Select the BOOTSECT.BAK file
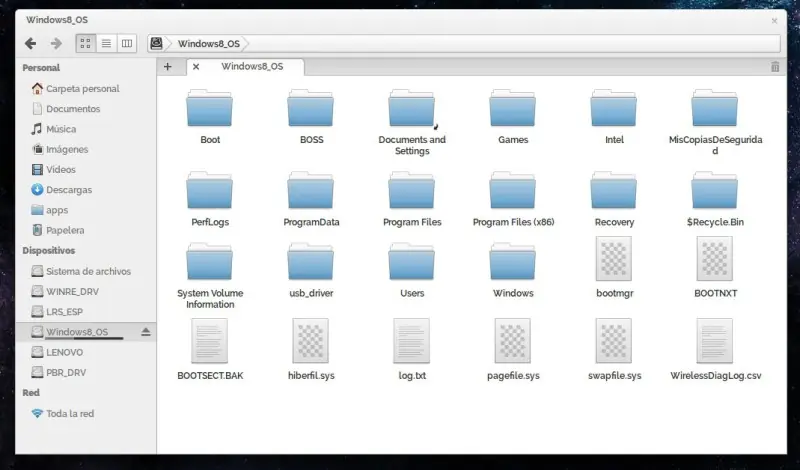 tap(210, 350)
